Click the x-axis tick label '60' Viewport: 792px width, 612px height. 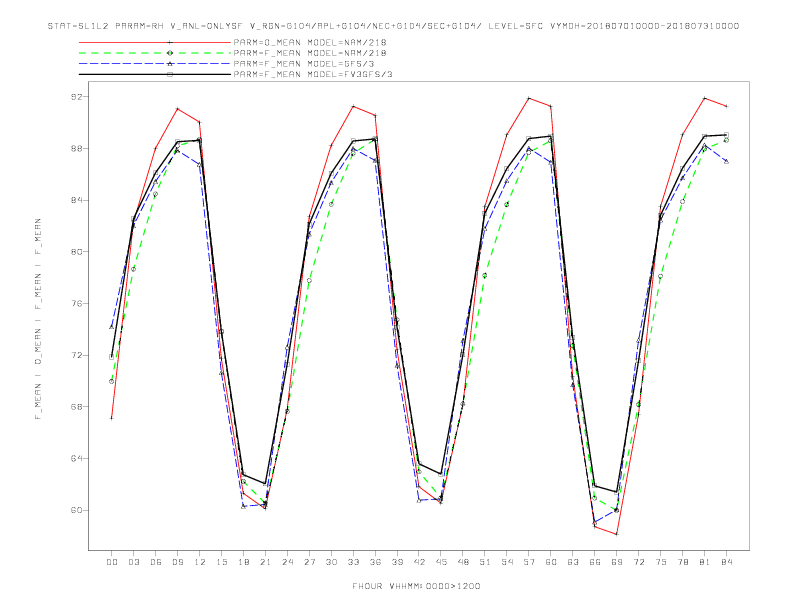click(x=551, y=562)
